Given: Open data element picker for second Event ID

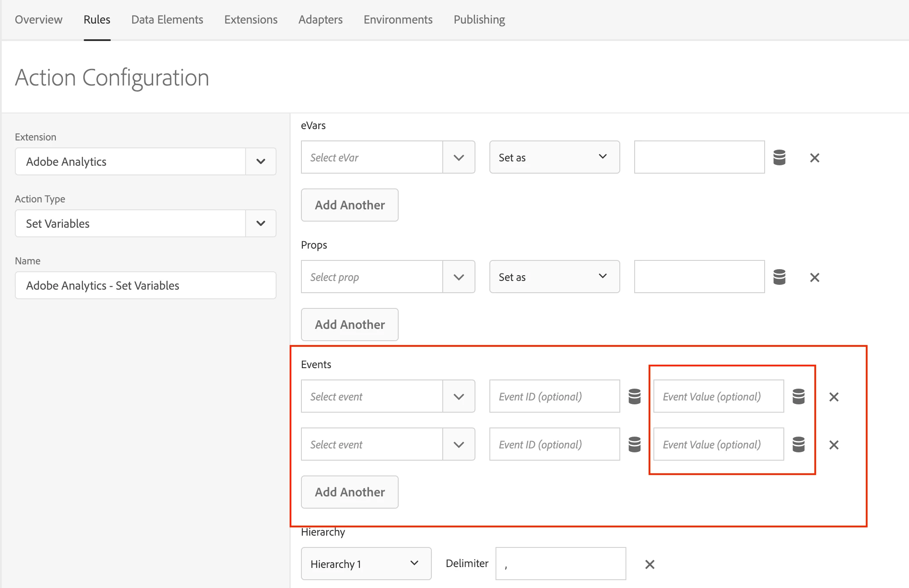Looking at the screenshot, I should [x=634, y=444].
